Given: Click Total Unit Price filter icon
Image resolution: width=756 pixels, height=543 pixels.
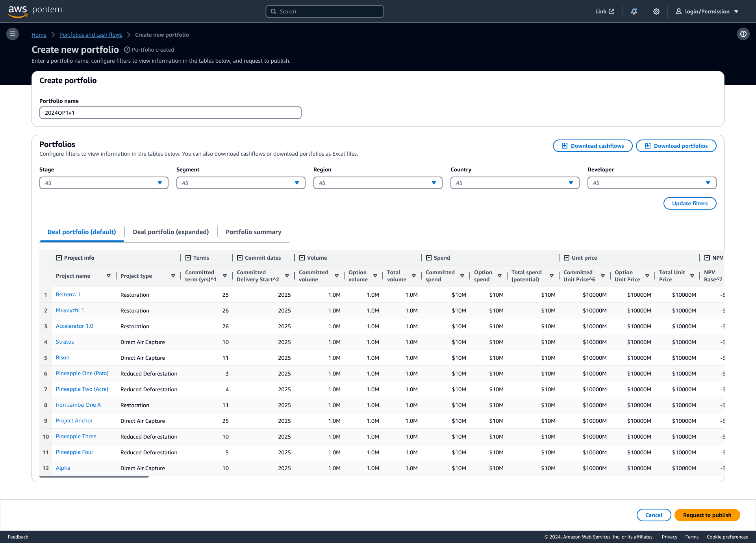Looking at the screenshot, I should [x=692, y=276].
